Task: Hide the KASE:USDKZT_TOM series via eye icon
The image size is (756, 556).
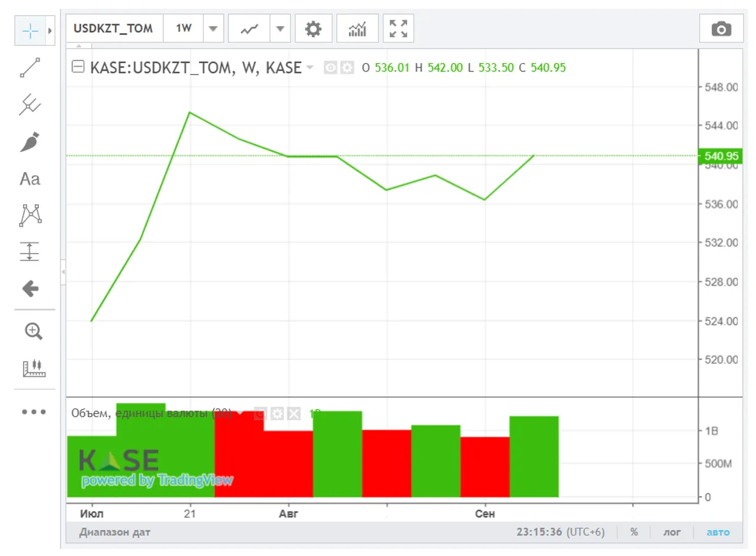Action: pos(330,68)
